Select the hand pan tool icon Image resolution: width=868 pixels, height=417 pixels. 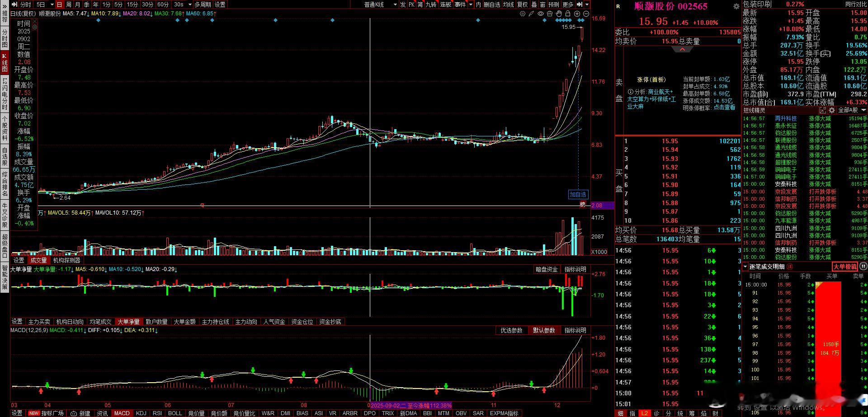tap(559, 14)
